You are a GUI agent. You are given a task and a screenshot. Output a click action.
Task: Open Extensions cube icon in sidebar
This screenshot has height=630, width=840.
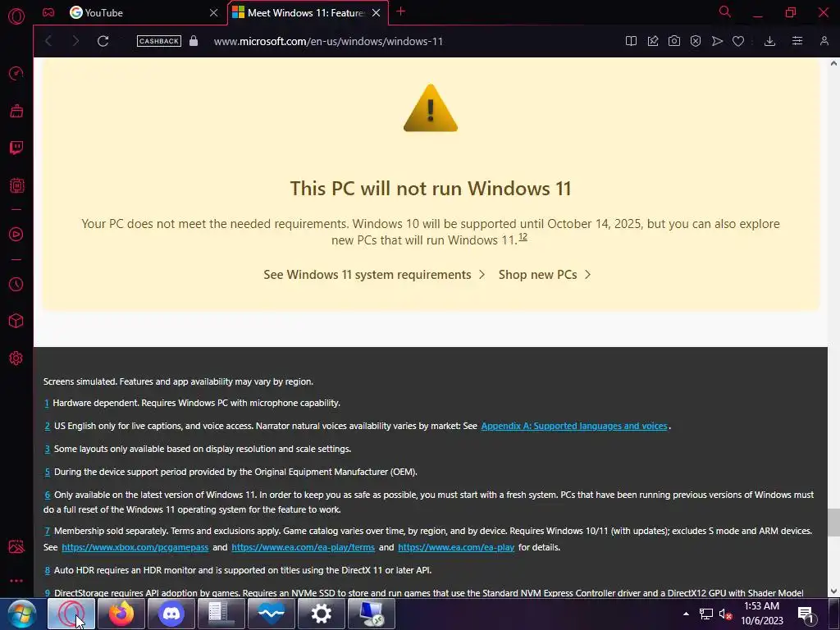click(x=16, y=321)
